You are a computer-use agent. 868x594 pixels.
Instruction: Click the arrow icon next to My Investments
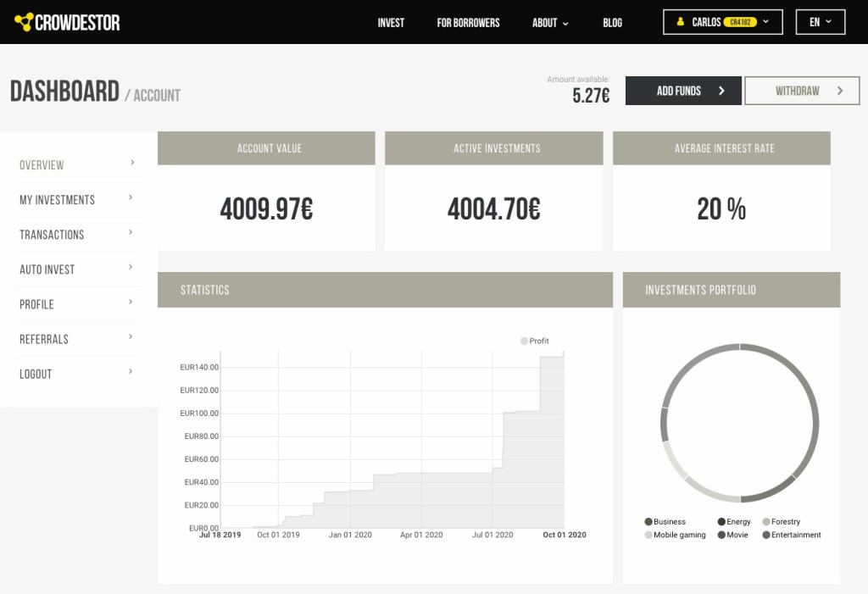131,197
